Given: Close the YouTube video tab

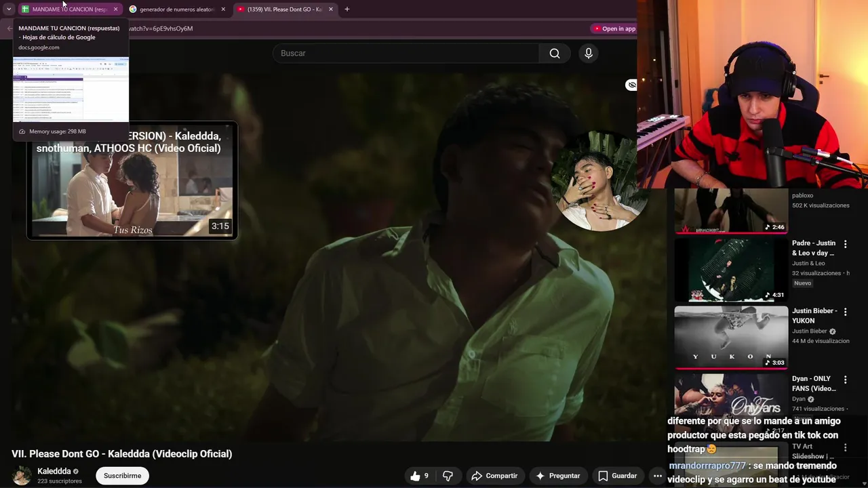Looking at the screenshot, I should click(x=331, y=9).
